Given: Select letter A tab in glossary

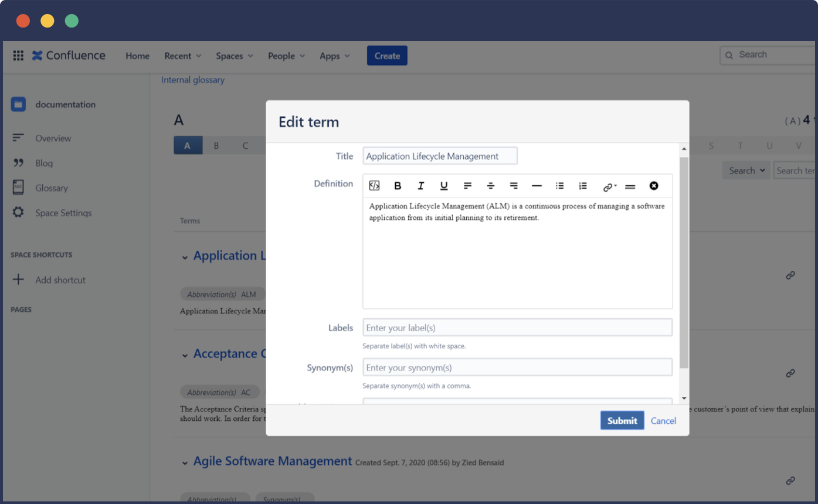Looking at the screenshot, I should (188, 146).
